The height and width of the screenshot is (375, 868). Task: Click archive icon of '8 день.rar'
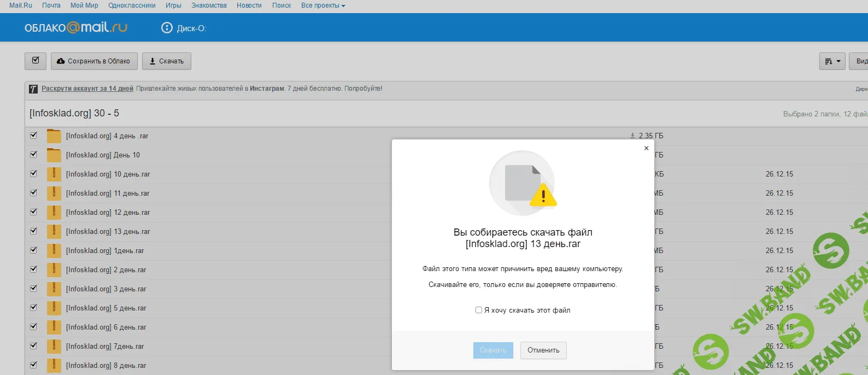[54, 365]
